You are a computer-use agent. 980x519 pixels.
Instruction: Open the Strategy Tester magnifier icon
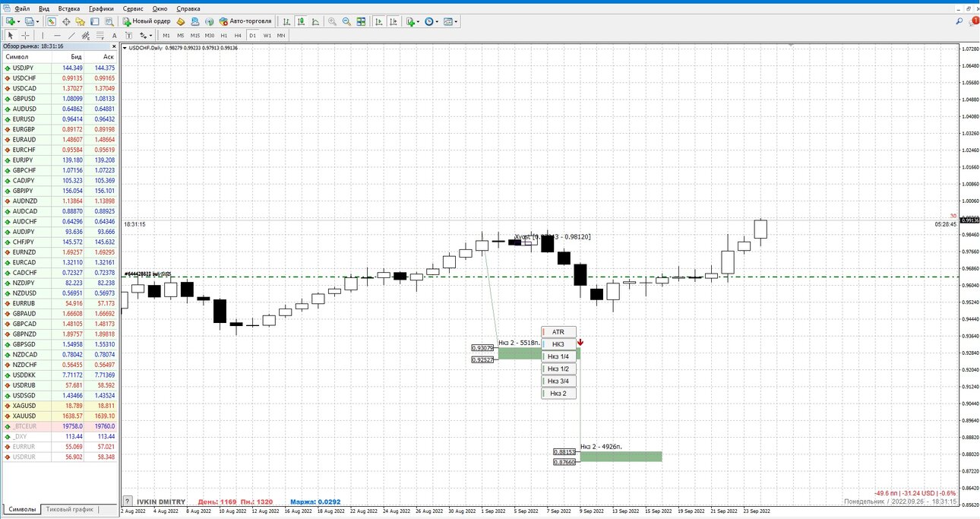[109, 21]
